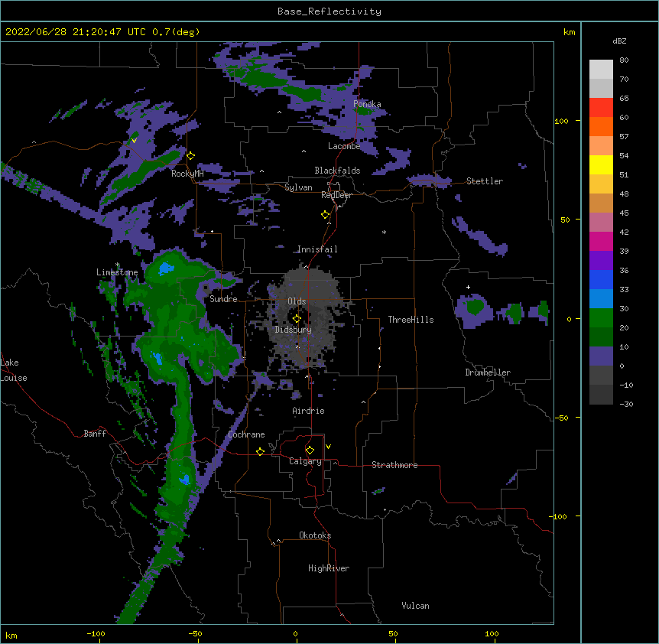Pick the lightest grey swatch beside 80 dBZ
The image size is (659, 644).
point(601,70)
